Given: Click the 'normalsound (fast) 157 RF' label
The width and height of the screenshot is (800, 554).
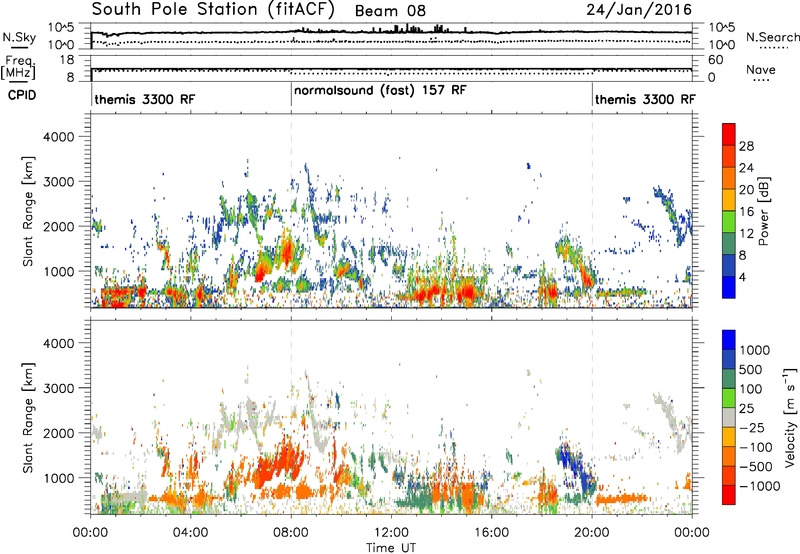Looking at the screenshot, I should pos(380,91).
